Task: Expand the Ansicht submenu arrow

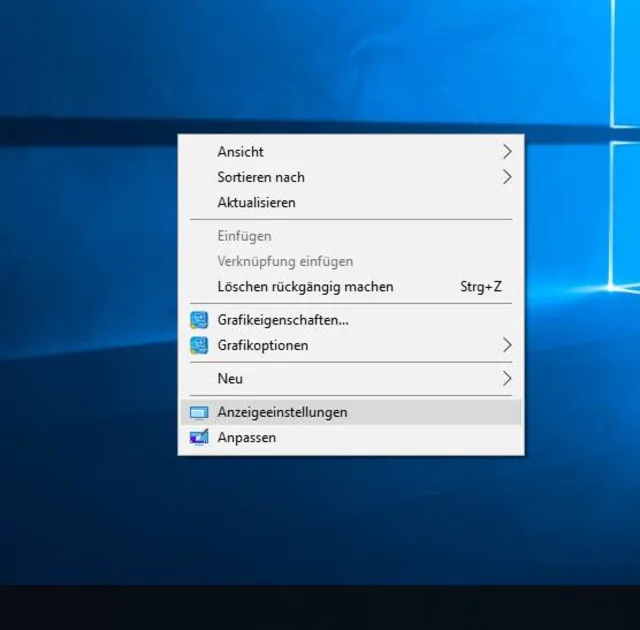Action: click(507, 152)
